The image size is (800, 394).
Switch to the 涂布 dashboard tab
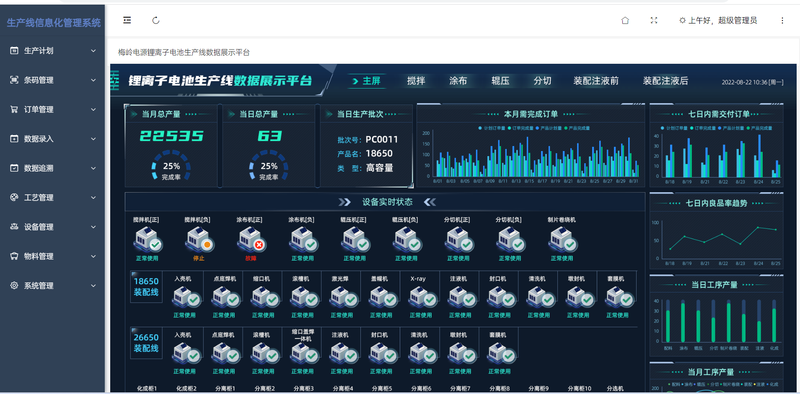(x=458, y=81)
